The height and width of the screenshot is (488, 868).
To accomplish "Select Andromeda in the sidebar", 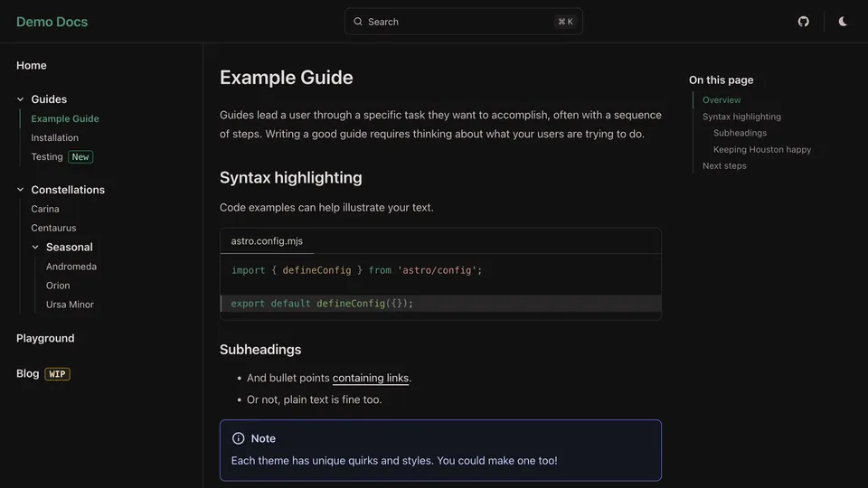I will [x=71, y=267].
